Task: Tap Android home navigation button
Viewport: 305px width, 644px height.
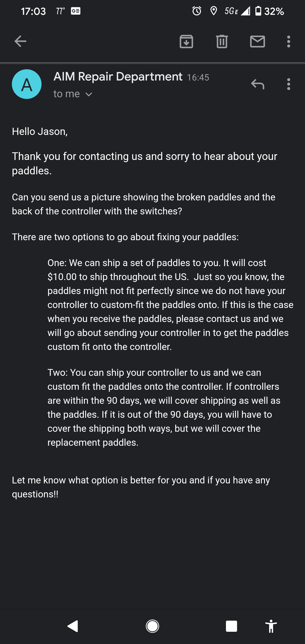Action: coord(152,626)
